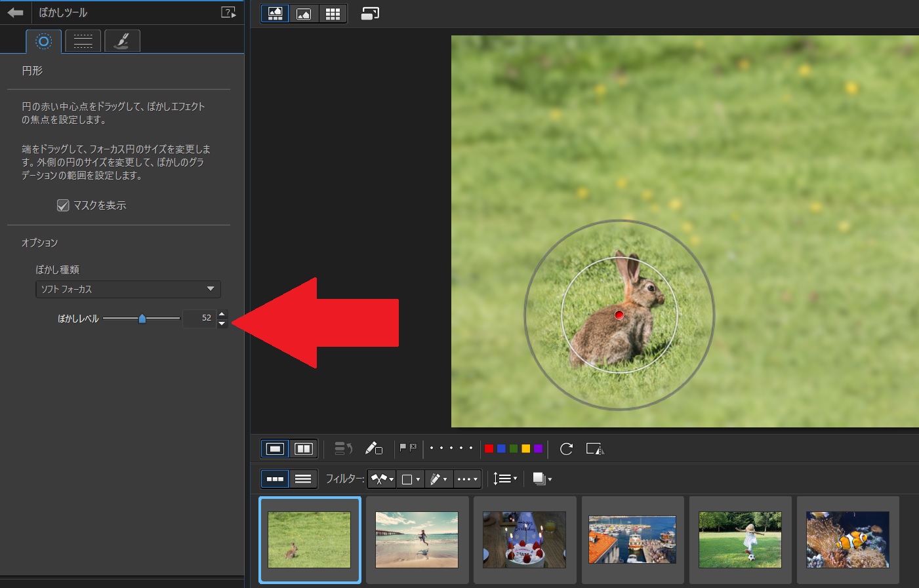Switch to the brush blur tab
The width and height of the screenshot is (919, 588).
[x=122, y=41]
